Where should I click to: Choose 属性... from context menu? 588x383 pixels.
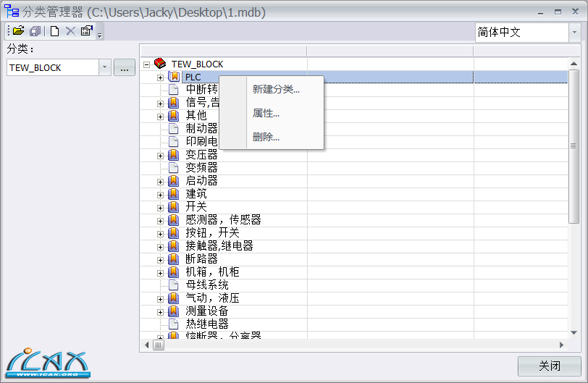click(266, 113)
